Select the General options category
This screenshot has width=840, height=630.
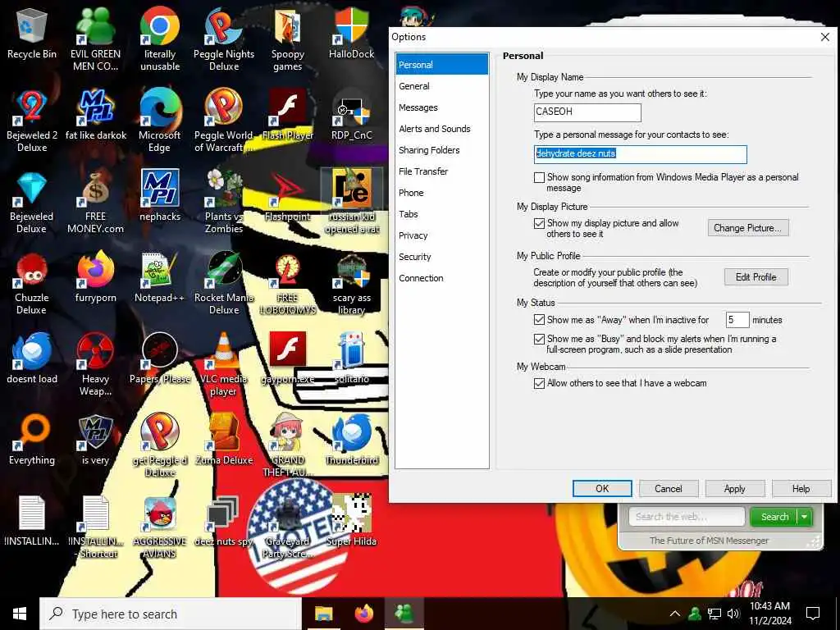[x=441, y=85]
